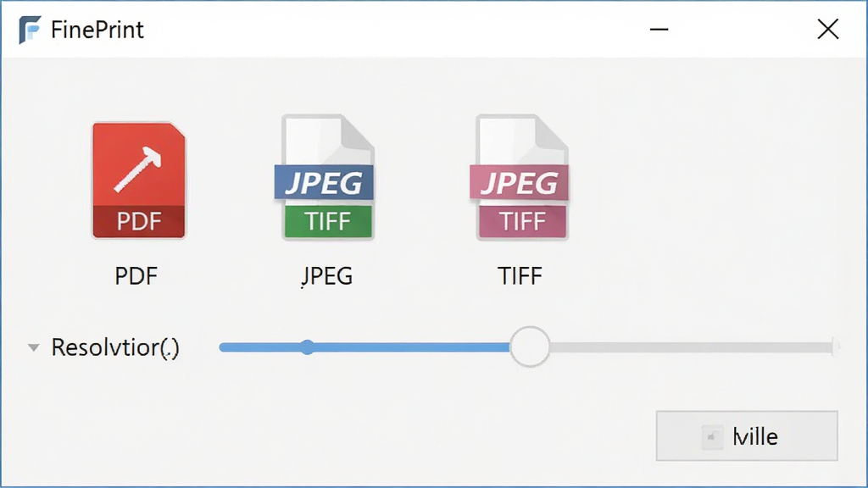Image resolution: width=868 pixels, height=488 pixels.
Task: Select the red PDF export icon
Action: pos(139,180)
